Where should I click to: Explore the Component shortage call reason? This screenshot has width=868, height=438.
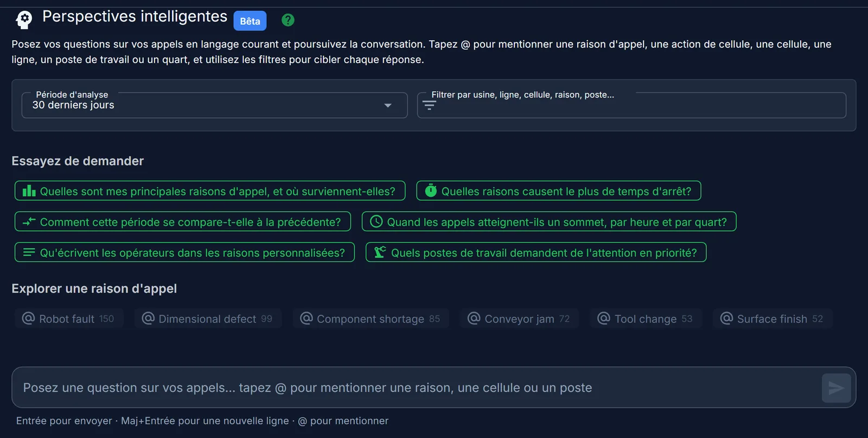pos(371,319)
